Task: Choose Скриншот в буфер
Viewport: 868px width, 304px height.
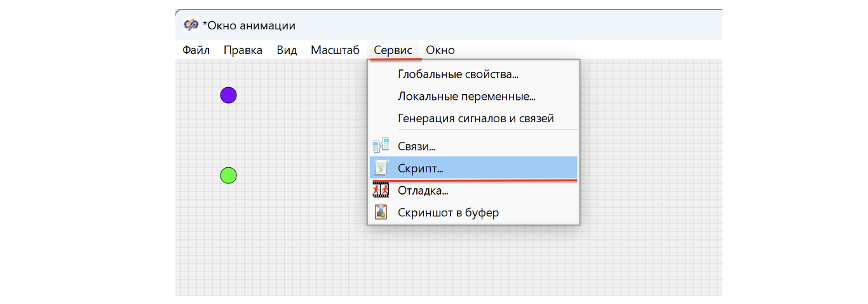Action: click(x=473, y=212)
